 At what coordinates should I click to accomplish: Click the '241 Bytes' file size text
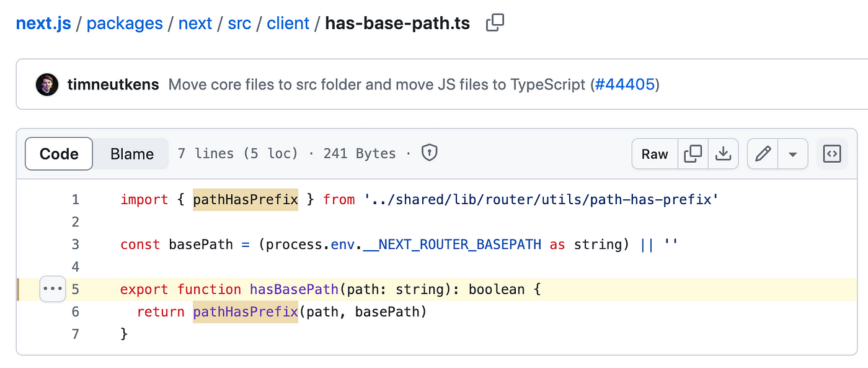click(x=360, y=153)
